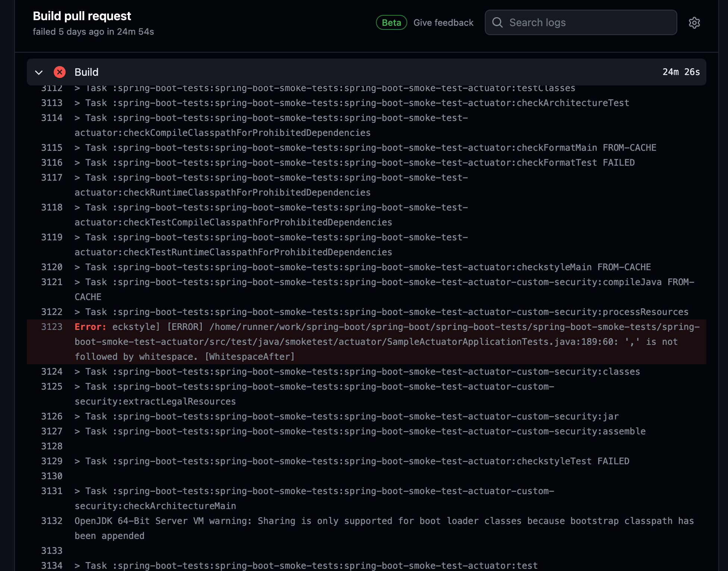Click the search magnifier icon
The height and width of the screenshot is (571, 728).
pyautogui.click(x=498, y=23)
